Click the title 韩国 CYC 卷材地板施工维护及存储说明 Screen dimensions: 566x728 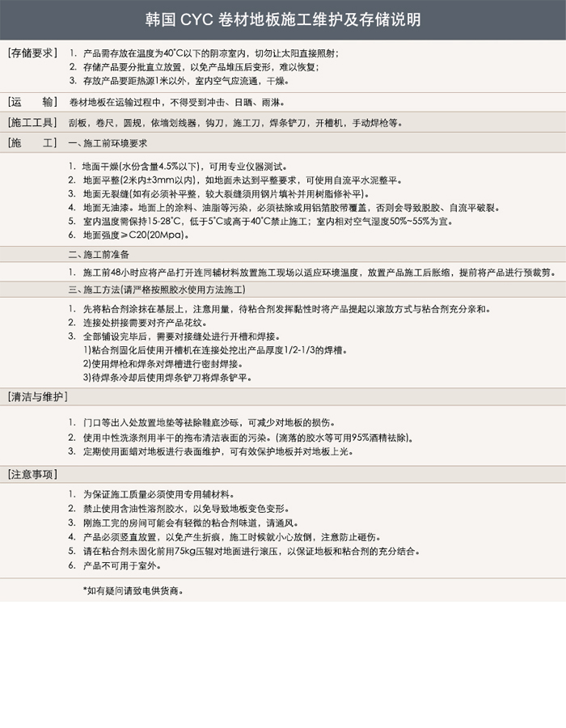click(283, 19)
